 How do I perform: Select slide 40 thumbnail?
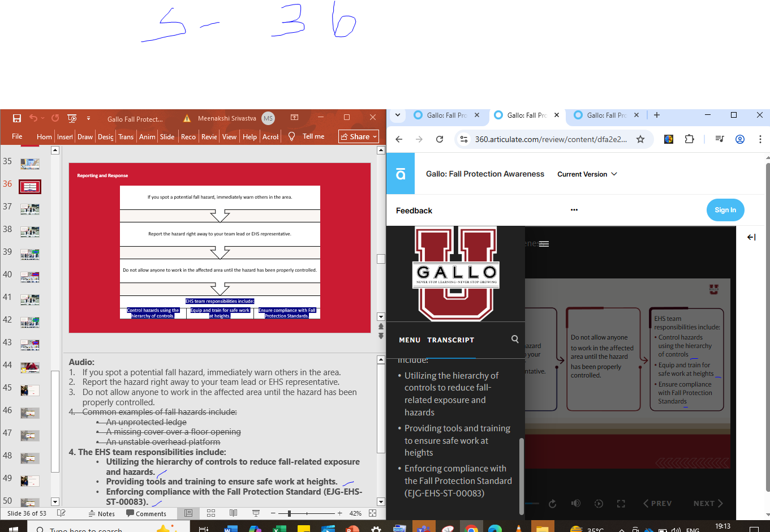[x=30, y=277]
